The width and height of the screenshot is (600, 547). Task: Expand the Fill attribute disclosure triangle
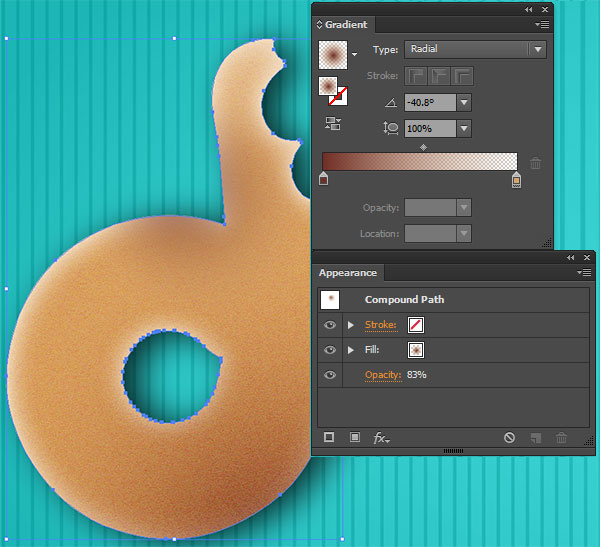(351, 350)
